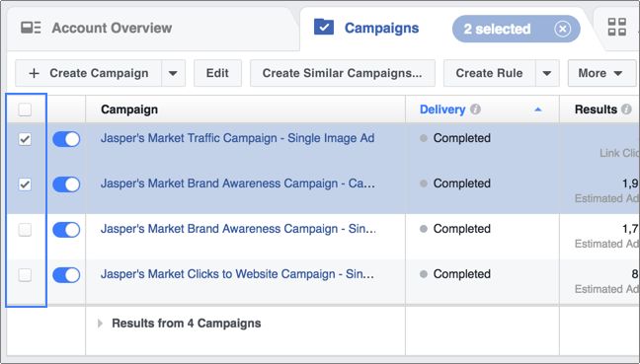Click the Edit button
Image resolution: width=640 pixels, height=364 pixels.
point(217,73)
